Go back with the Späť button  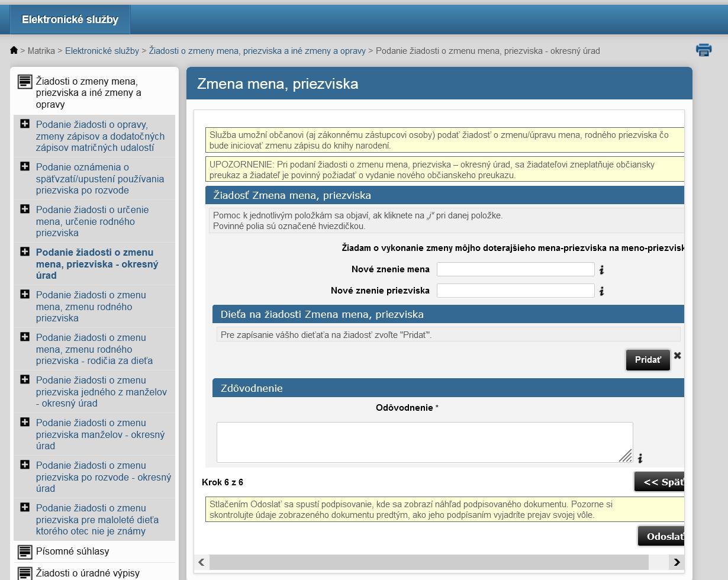tap(660, 482)
